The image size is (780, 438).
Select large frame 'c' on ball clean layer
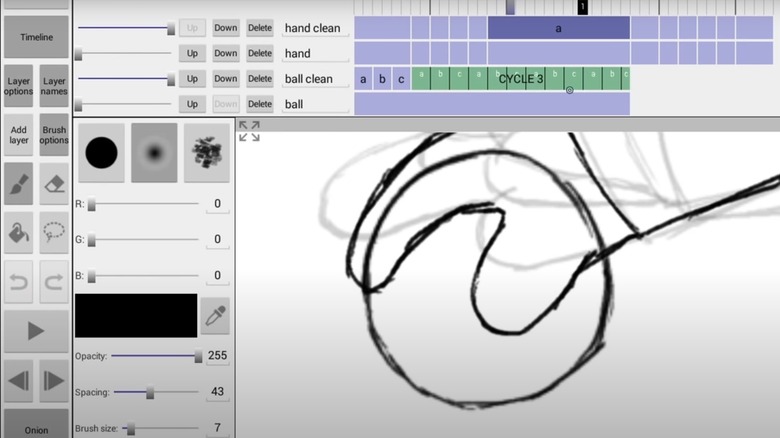click(401, 79)
